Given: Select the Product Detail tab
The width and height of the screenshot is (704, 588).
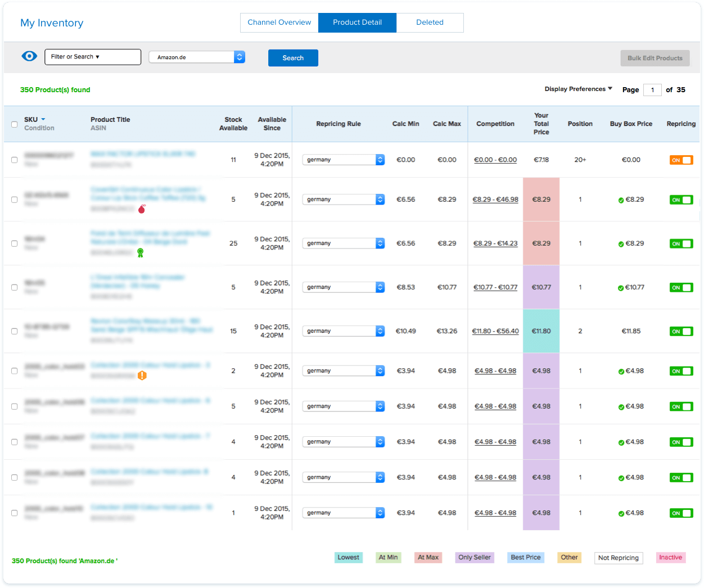Looking at the screenshot, I should (357, 22).
